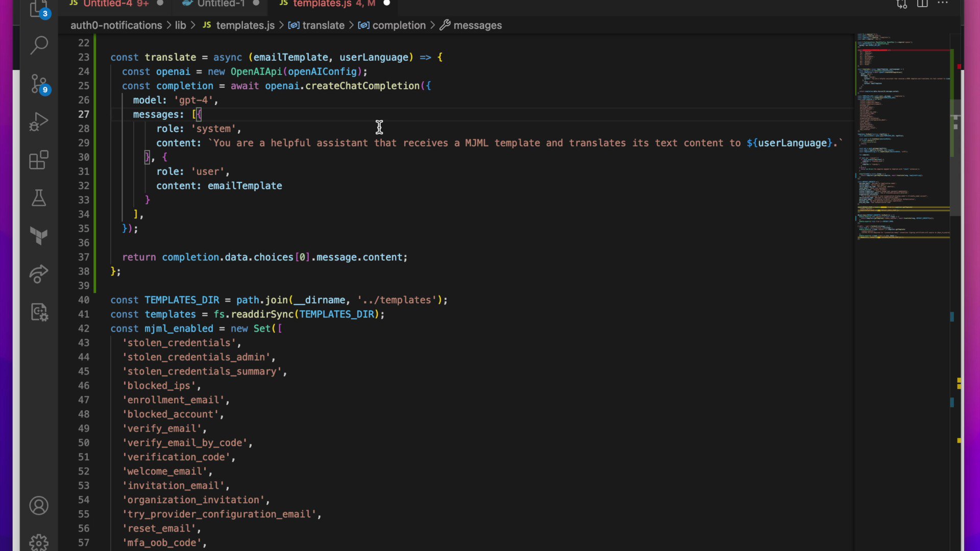Open the translate breadcrumb dropdown
Screen dimensions: 980x551
(x=323, y=26)
